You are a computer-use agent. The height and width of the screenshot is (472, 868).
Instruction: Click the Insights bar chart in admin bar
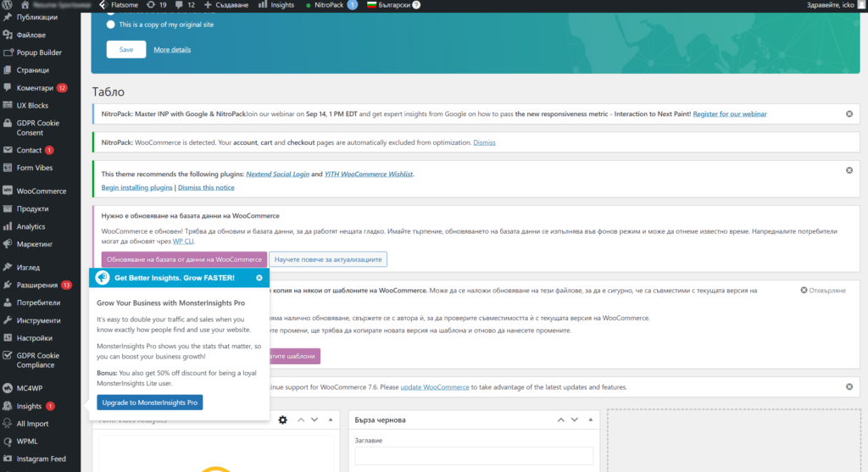pos(276,5)
